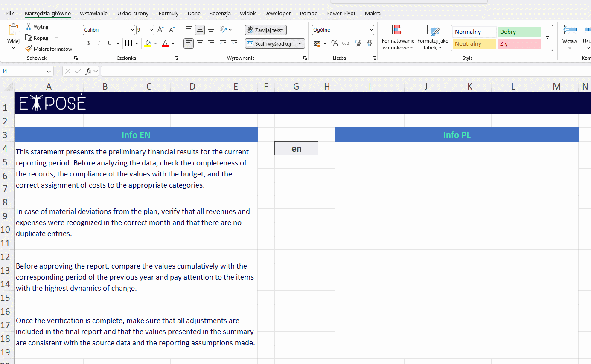The height and width of the screenshot is (364, 591).
Task: Toggle italic formatting
Action: (99, 43)
